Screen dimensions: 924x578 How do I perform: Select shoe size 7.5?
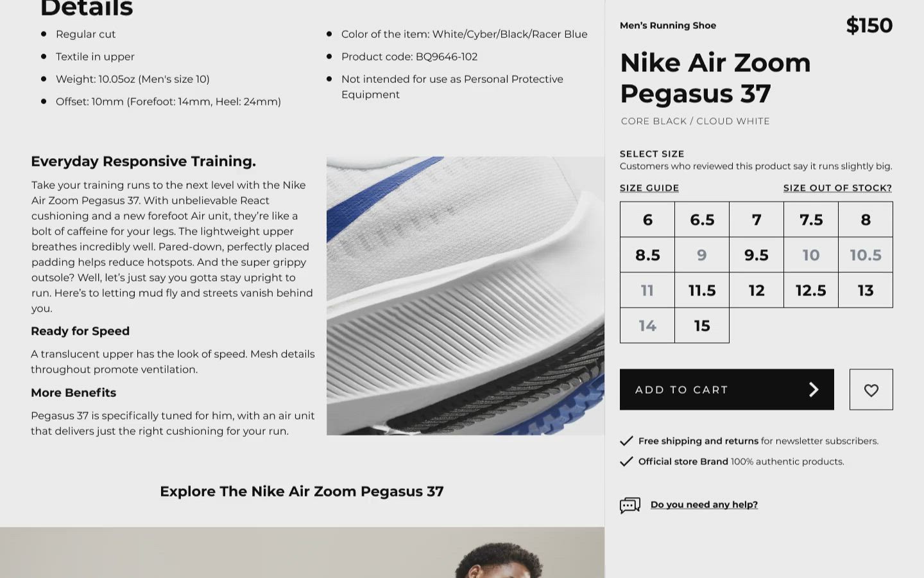[811, 220]
